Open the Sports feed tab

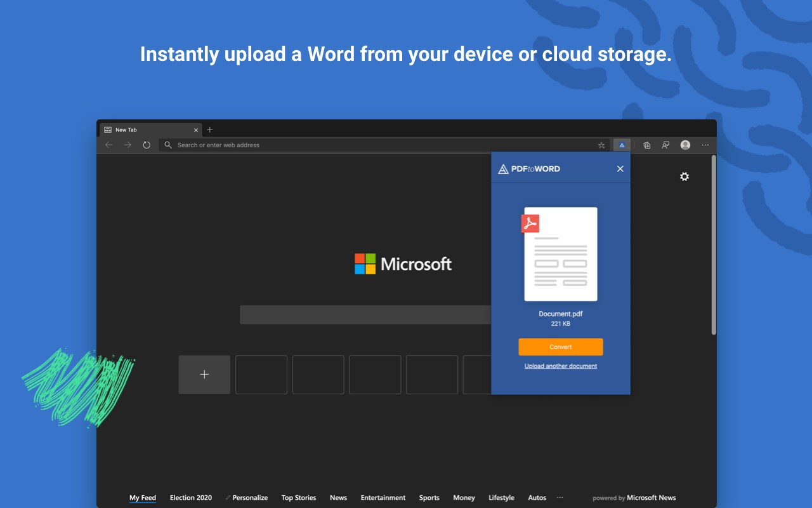(429, 498)
